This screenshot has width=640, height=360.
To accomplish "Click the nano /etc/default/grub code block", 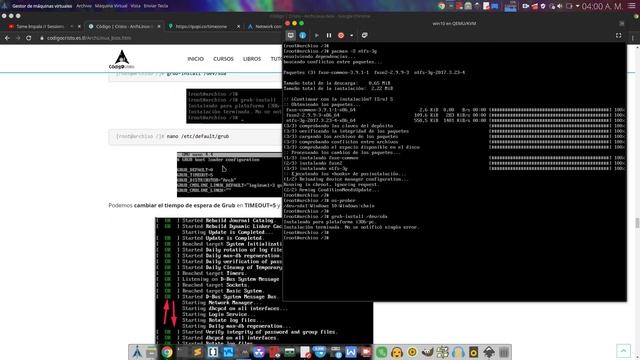I will 196,136.
